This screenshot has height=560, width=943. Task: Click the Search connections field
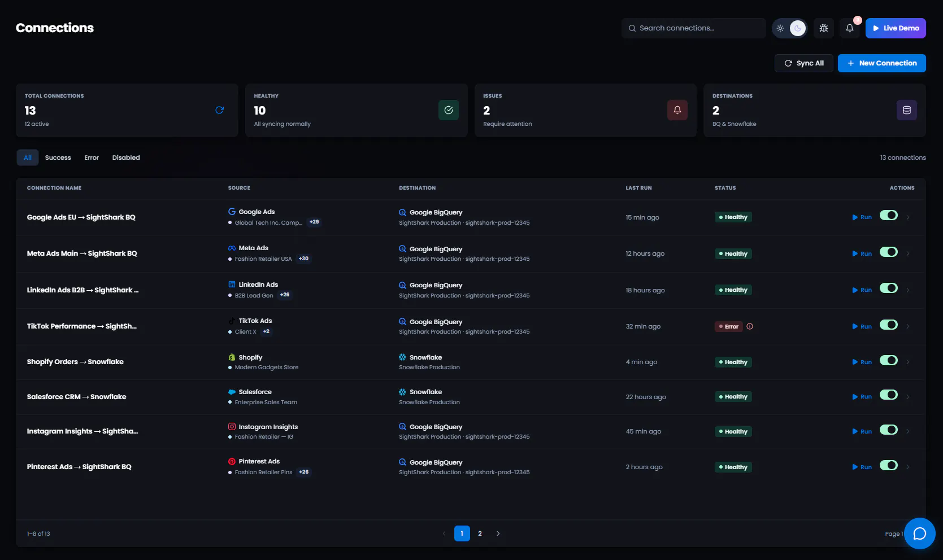(x=694, y=28)
